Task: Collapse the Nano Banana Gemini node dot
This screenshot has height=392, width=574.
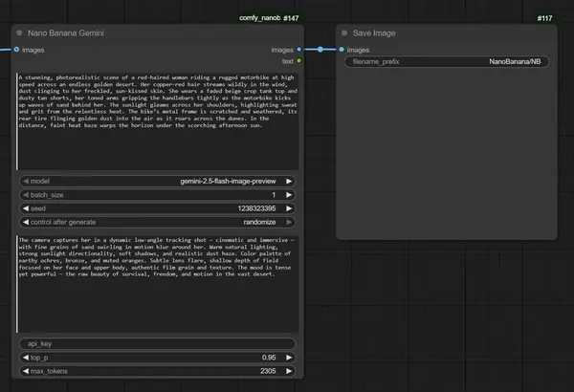Action: coord(19,33)
